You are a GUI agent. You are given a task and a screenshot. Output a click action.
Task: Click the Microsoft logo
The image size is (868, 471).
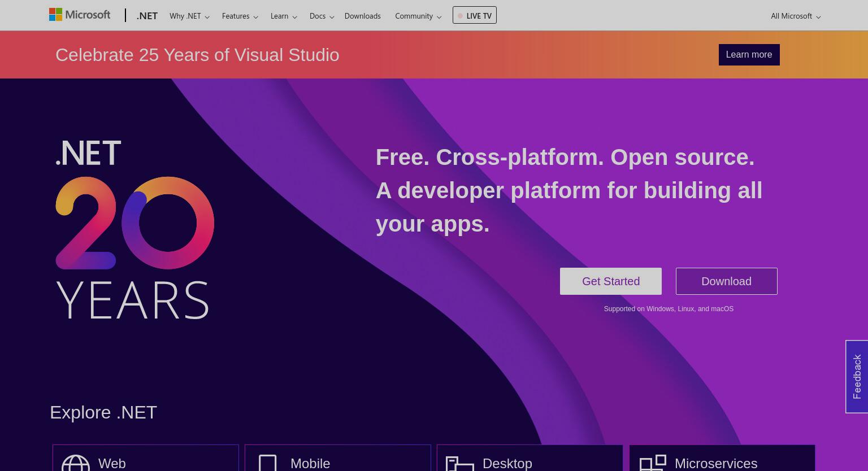coord(80,15)
